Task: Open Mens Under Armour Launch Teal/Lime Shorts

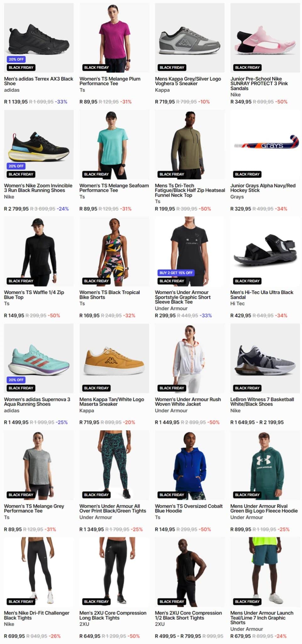Action: tap(261, 618)
